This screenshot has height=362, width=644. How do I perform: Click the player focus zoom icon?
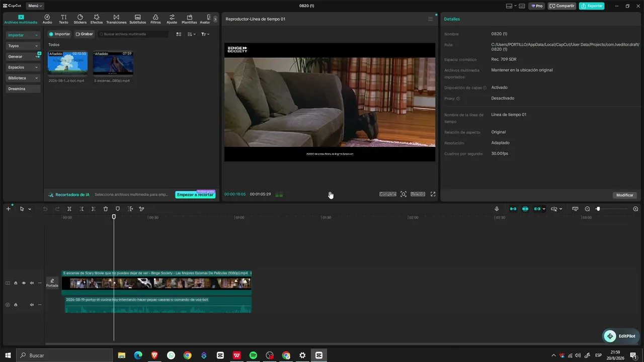click(x=404, y=194)
